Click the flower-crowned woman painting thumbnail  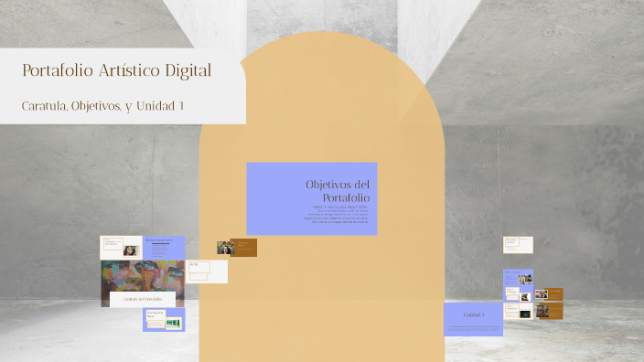click(225, 248)
